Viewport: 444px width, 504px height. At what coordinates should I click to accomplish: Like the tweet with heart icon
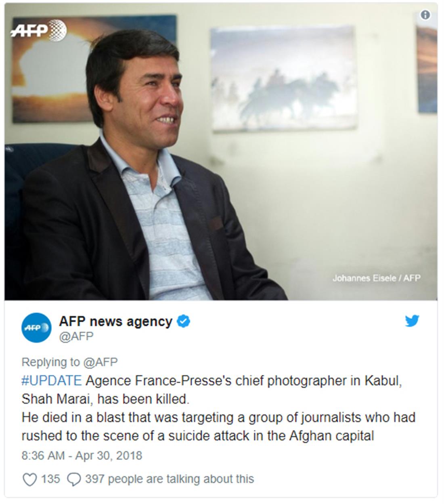click(29, 479)
